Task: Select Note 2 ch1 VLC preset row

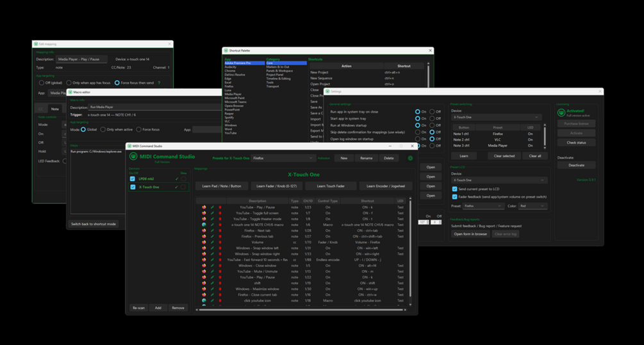Action: click(x=497, y=140)
